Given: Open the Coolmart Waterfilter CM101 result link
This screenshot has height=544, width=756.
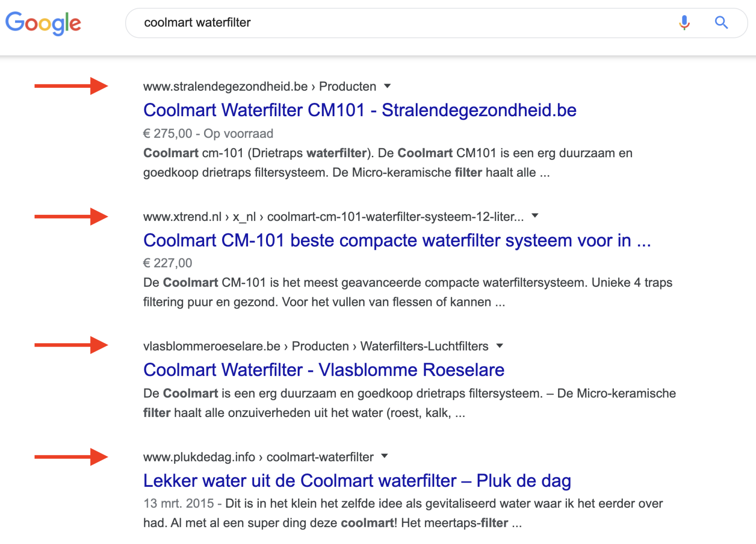Looking at the screenshot, I should (359, 110).
